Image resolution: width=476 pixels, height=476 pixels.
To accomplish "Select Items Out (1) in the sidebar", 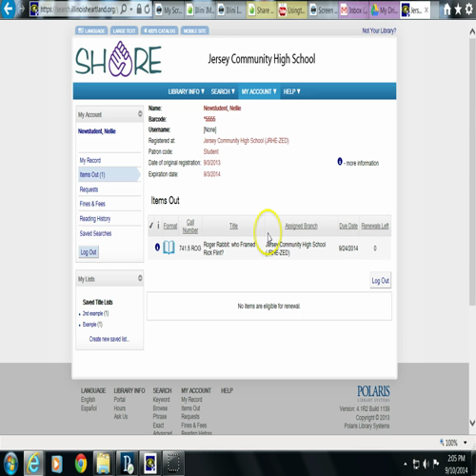I will [109, 174].
